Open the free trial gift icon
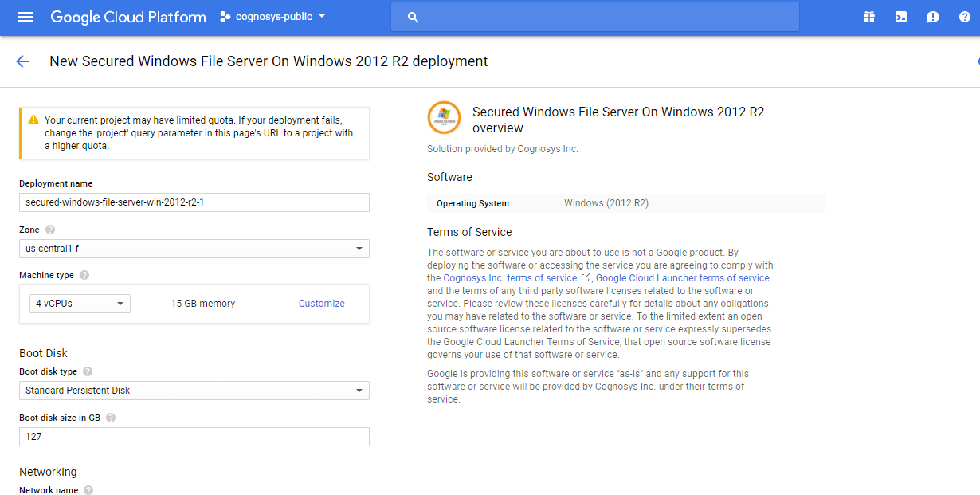The width and height of the screenshot is (980, 495). [x=869, y=17]
